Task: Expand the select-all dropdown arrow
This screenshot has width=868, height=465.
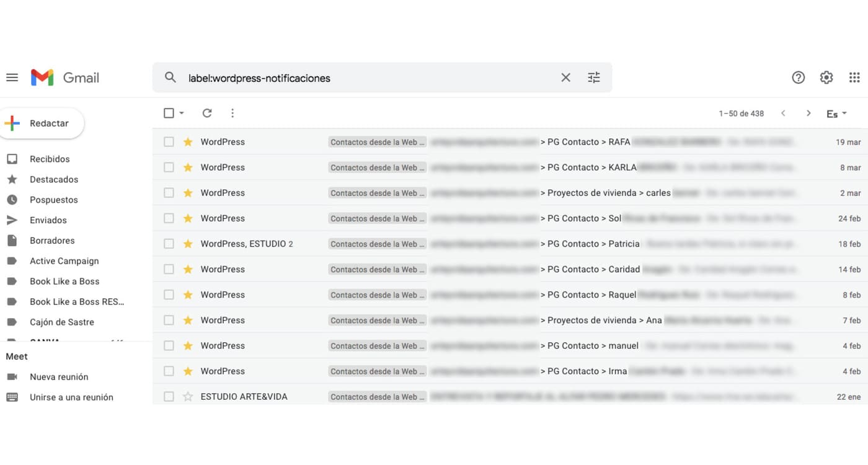Action: [x=182, y=113]
